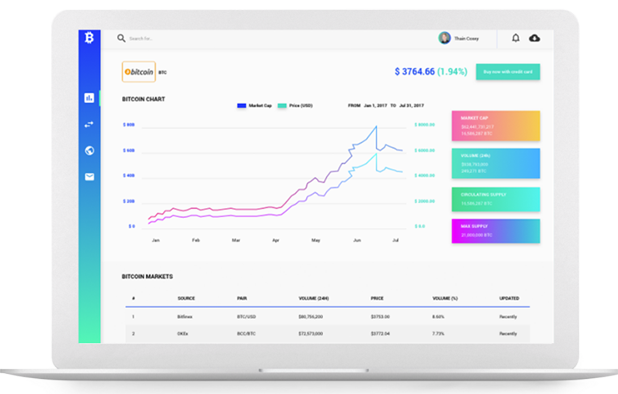Select the globe icon in sidebar

click(89, 151)
